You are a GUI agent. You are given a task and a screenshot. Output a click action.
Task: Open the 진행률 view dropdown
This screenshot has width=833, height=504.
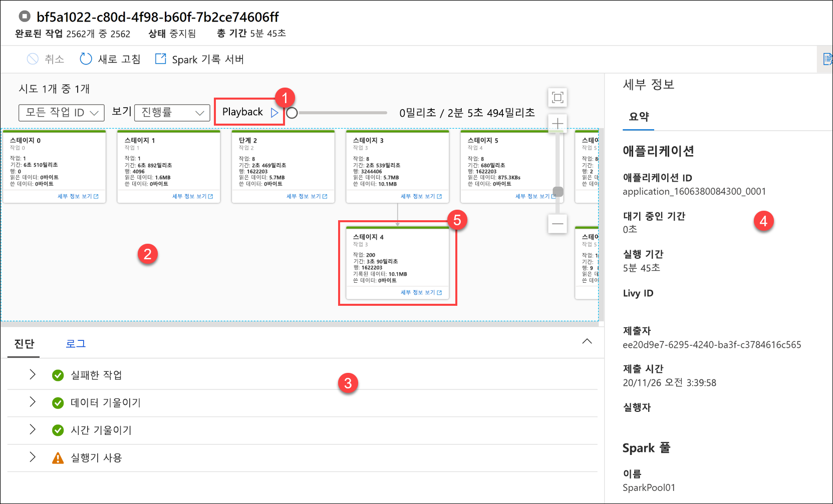172,113
